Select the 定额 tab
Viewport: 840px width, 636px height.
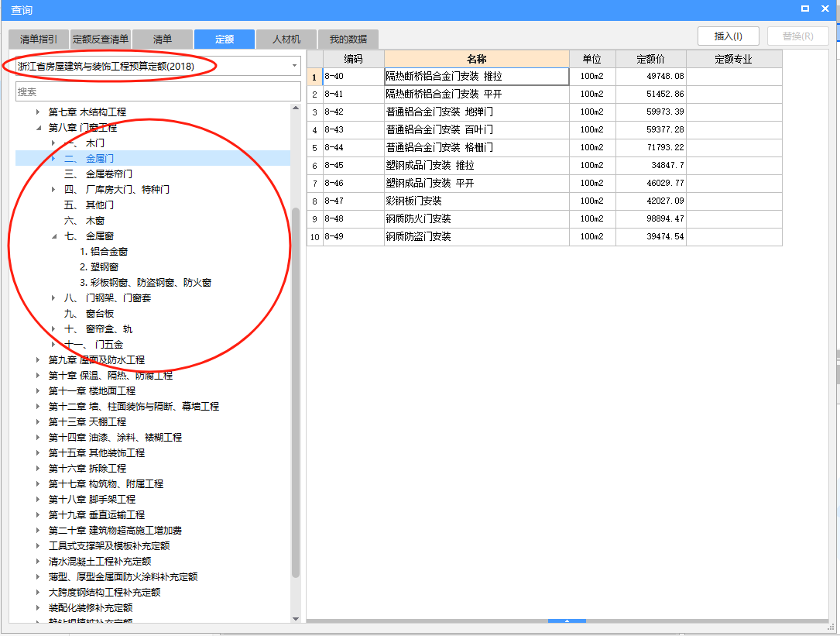tap(225, 40)
